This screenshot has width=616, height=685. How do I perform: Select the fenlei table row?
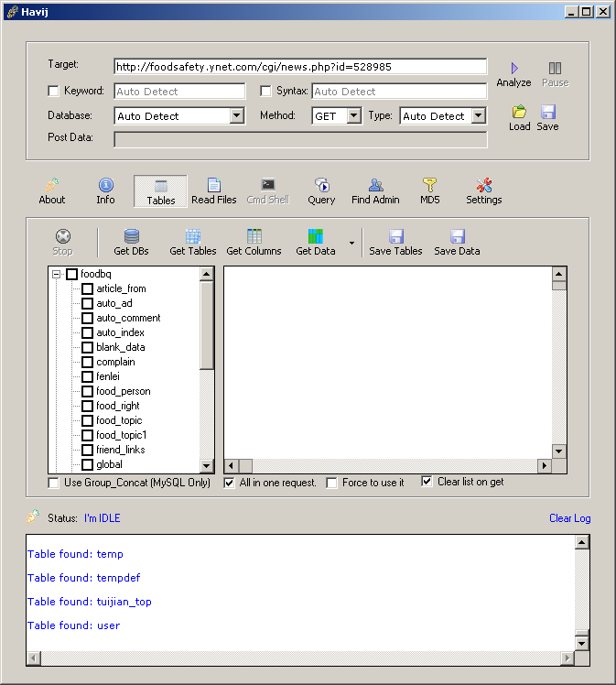[x=108, y=376]
